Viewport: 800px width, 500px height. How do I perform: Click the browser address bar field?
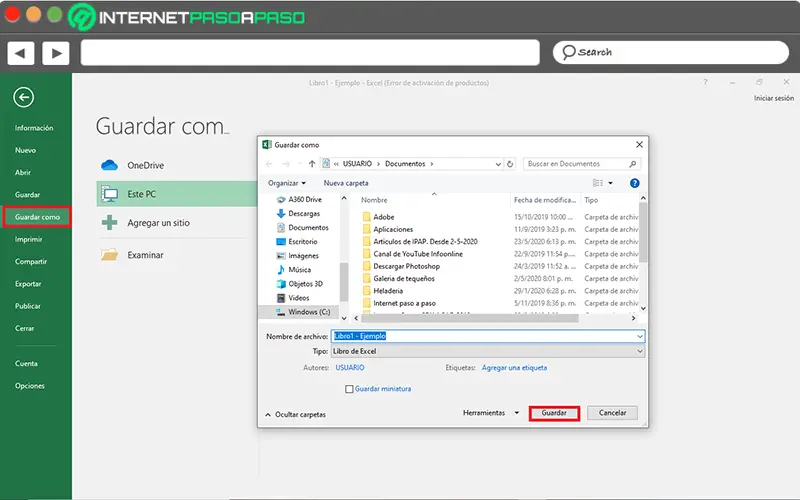pos(310,53)
